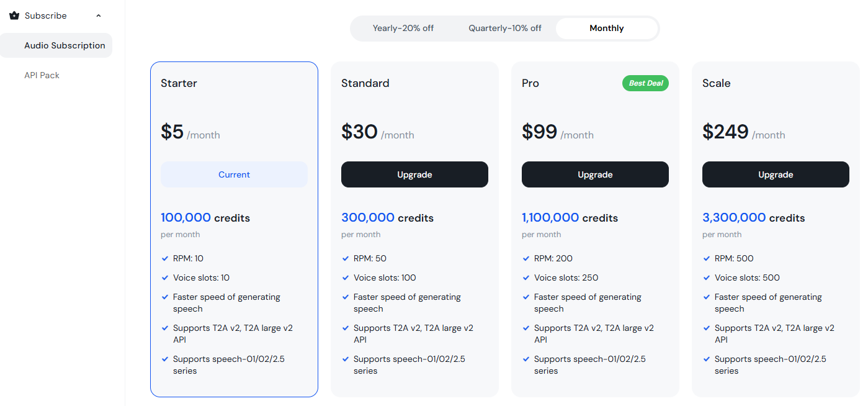Click checkmark beside Scale T2A v2 API support

tap(707, 328)
